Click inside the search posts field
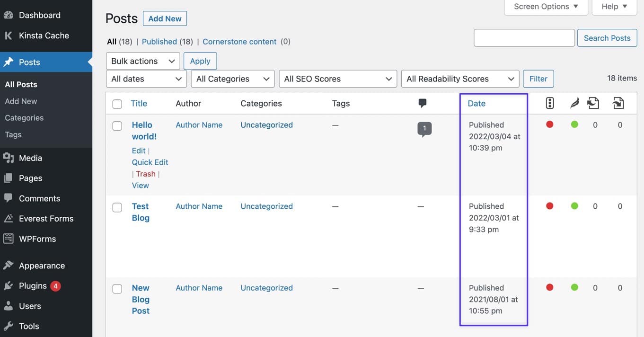644x337 pixels. [x=524, y=37]
